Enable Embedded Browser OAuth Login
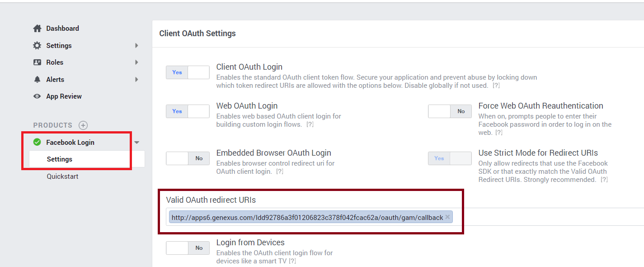The image size is (644, 267). [x=188, y=158]
